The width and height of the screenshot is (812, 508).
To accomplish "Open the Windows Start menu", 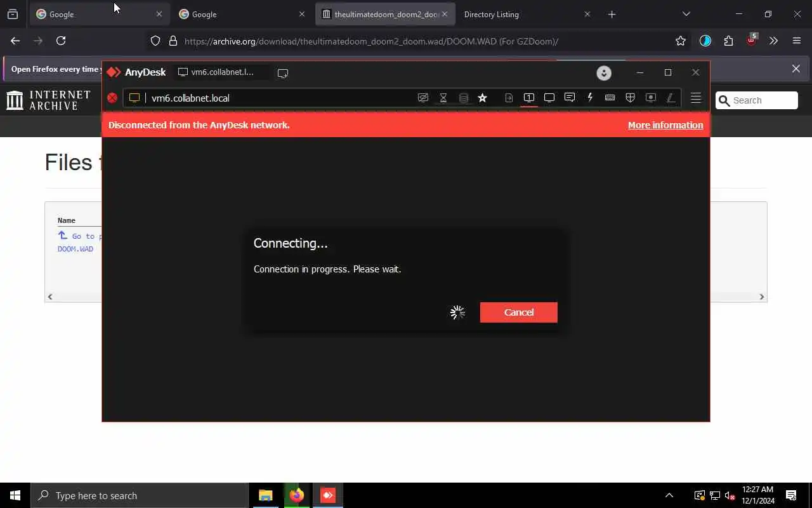I will [x=15, y=495].
